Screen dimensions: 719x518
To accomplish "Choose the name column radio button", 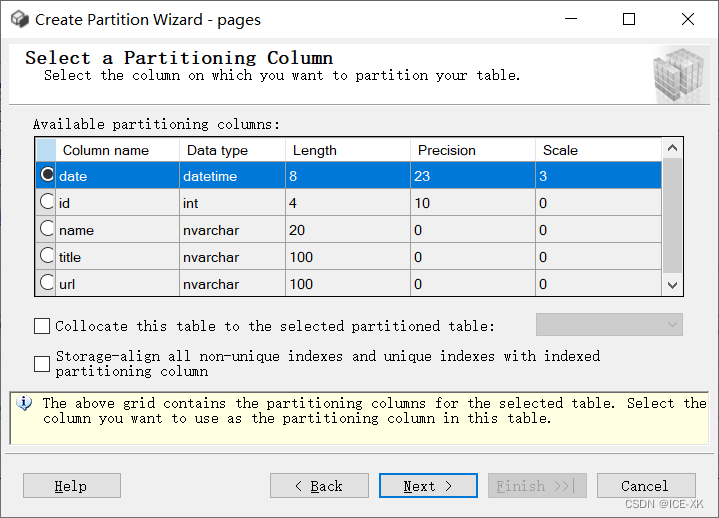I will pos(47,229).
